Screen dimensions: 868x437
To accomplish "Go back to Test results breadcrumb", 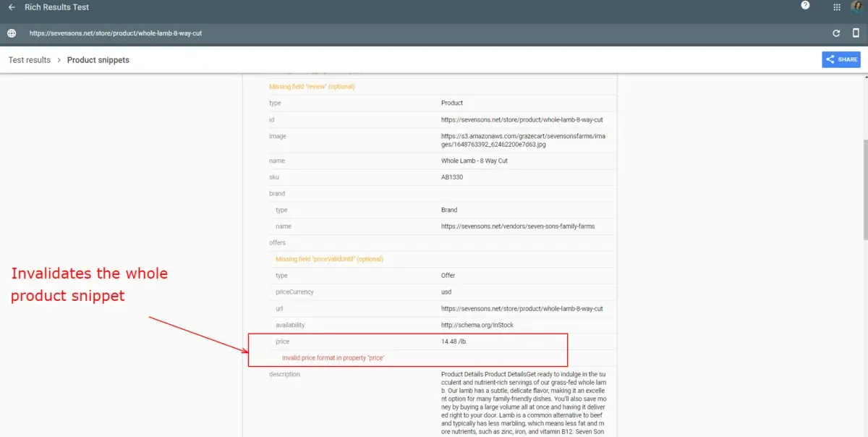I will [x=30, y=60].
